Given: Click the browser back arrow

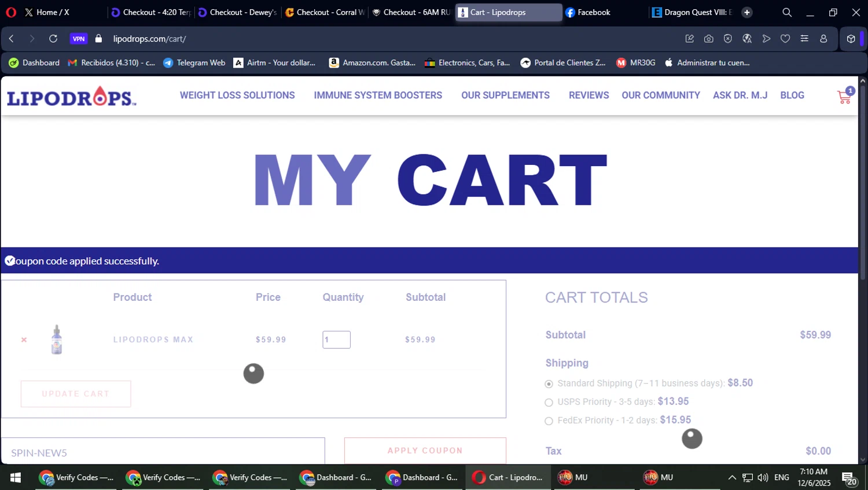Looking at the screenshot, I should 11,39.
